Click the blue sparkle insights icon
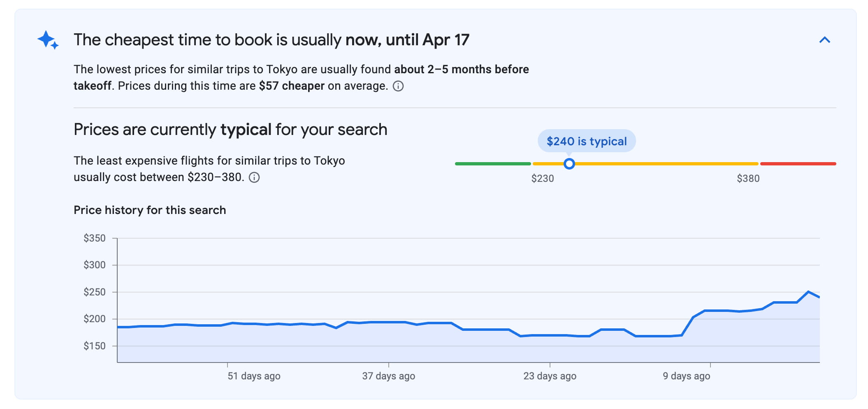This screenshot has height=409, width=868. [48, 40]
